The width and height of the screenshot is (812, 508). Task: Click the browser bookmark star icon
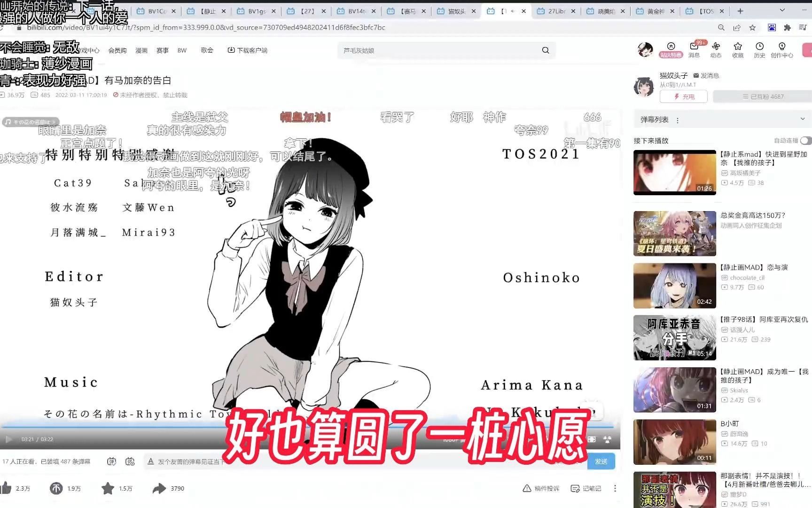(x=752, y=28)
